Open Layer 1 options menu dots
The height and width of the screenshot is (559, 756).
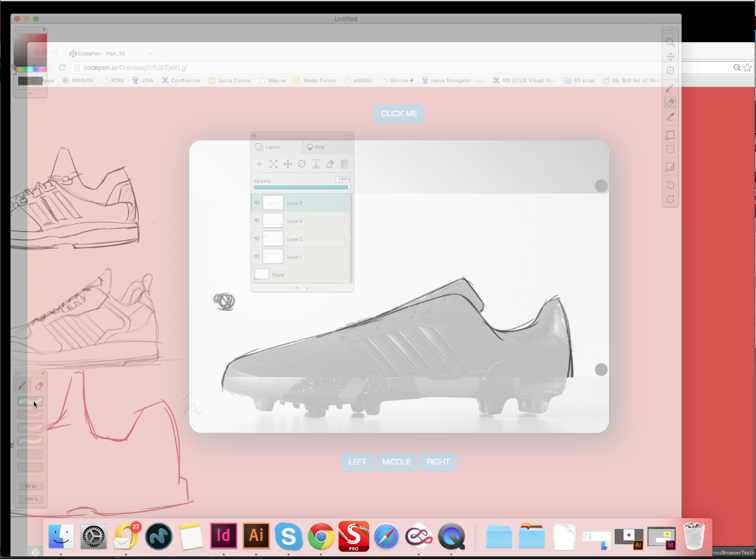[344, 257]
